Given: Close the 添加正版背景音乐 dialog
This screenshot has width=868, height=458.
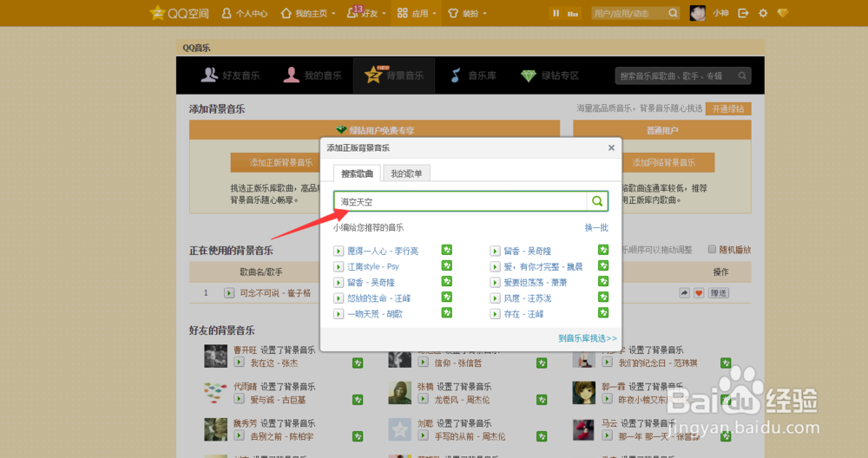Looking at the screenshot, I should [x=611, y=147].
